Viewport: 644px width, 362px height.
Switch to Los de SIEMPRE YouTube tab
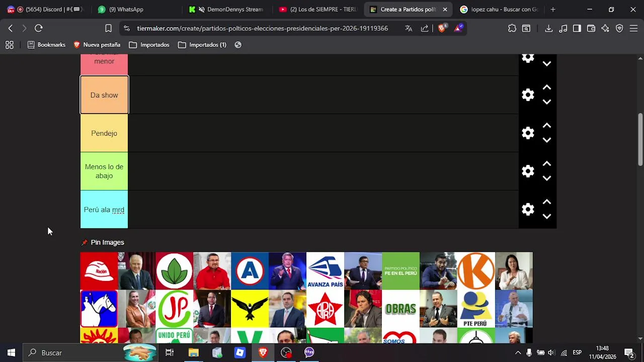pos(317,9)
